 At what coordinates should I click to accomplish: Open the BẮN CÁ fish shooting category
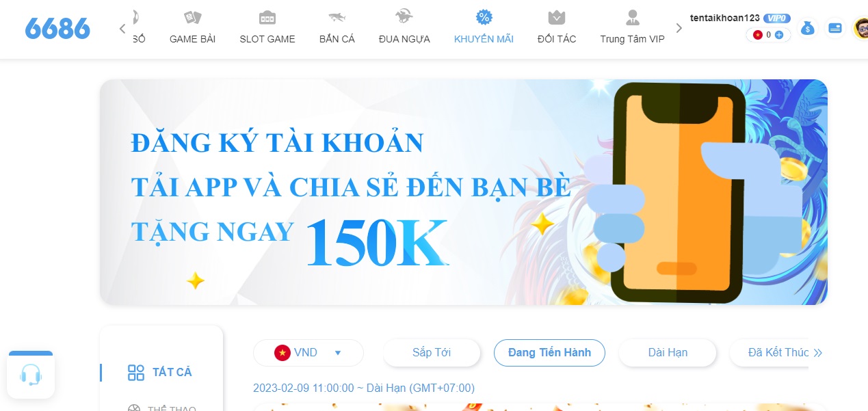(x=337, y=28)
